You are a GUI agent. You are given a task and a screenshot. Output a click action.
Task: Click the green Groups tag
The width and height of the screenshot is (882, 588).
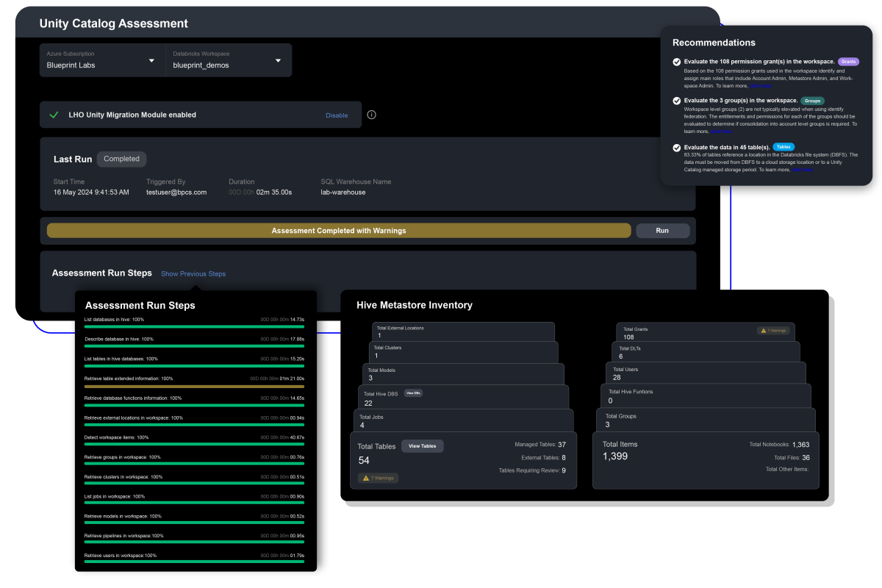(x=812, y=100)
